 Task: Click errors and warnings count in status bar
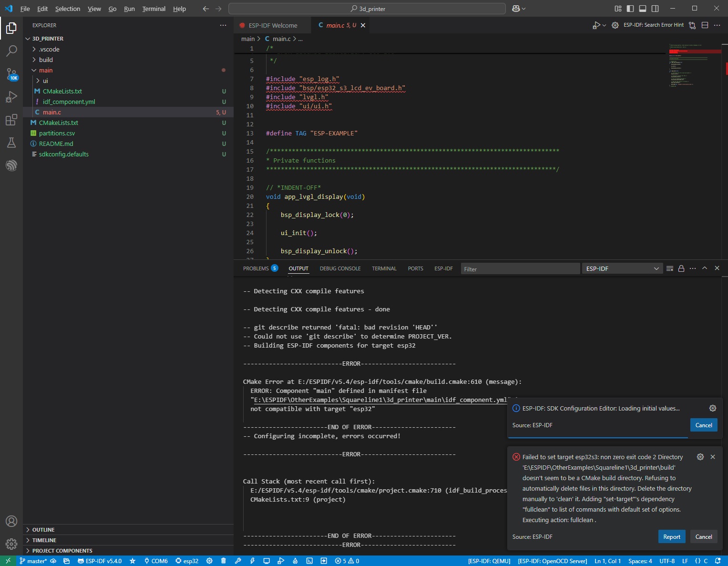pos(347,561)
